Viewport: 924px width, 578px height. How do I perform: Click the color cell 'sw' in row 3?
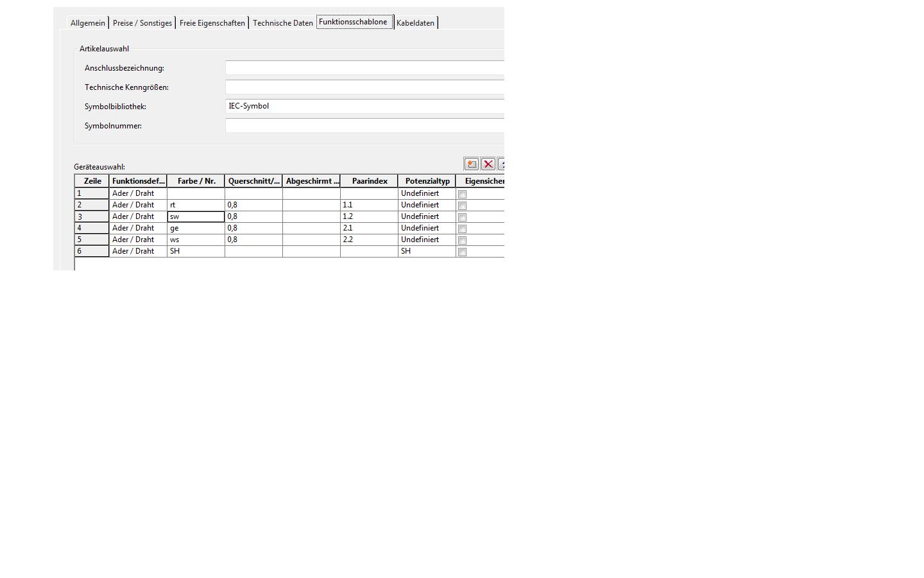tap(196, 216)
